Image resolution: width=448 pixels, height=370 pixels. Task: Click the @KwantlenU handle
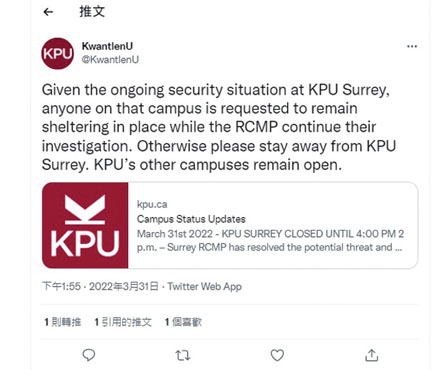pos(110,60)
